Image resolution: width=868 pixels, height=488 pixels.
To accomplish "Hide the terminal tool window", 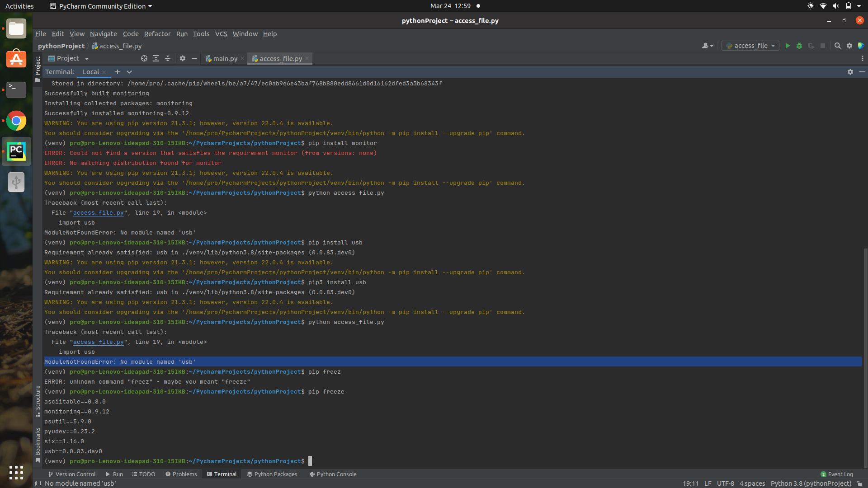I will point(862,72).
